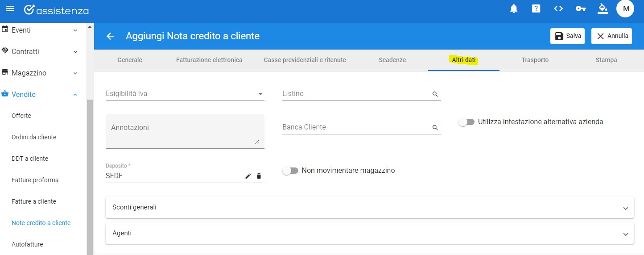Open the user avatar M
644x255 pixels.
tap(625, 8)
